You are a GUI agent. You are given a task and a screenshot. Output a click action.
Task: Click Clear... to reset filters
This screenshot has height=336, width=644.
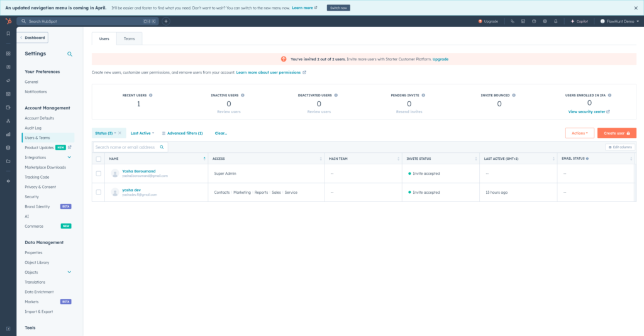pos(221,133)
